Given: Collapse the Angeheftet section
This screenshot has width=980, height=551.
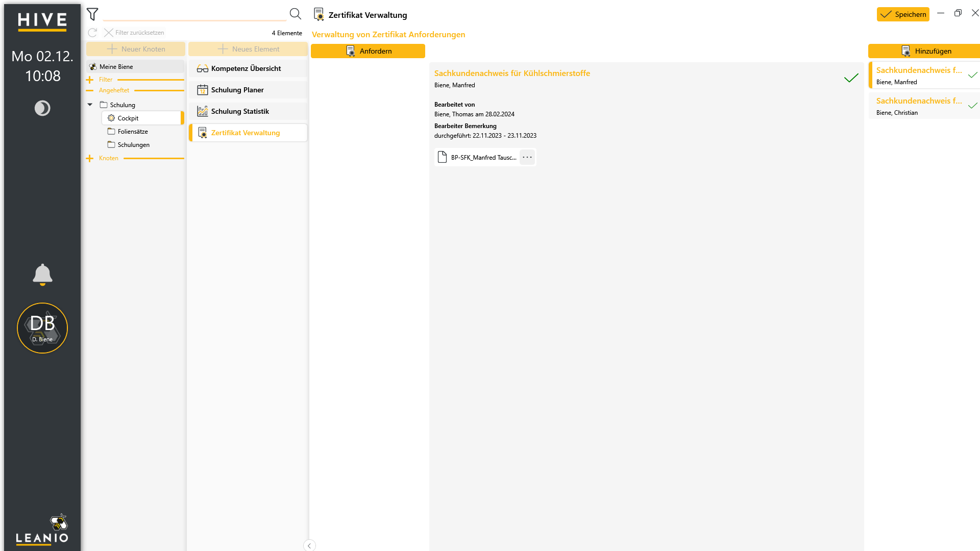Looking at the screenshot, I should [x=90, y=90].
